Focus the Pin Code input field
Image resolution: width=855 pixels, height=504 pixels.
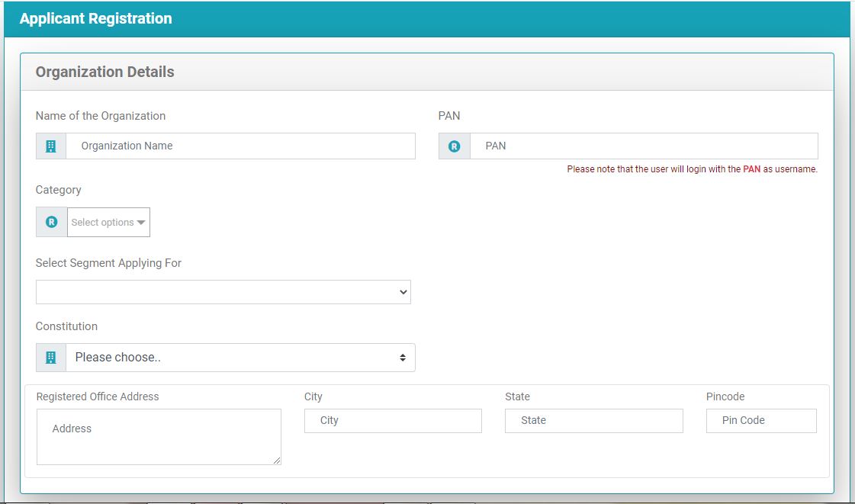(760, 421)
